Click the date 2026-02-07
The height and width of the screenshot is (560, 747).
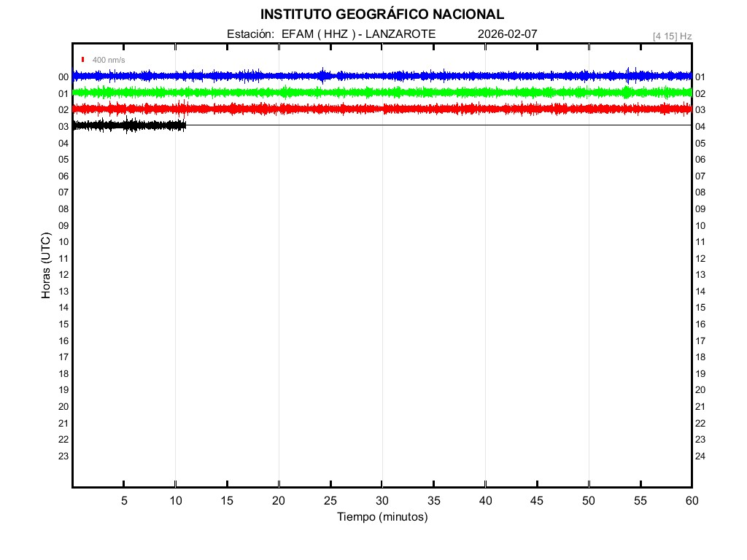[507, 34]
